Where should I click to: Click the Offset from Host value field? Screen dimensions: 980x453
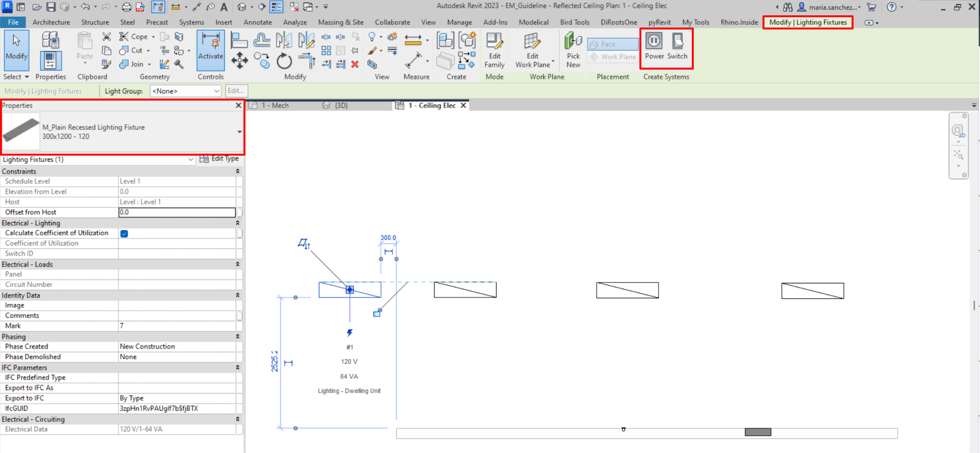coord(177,212)
